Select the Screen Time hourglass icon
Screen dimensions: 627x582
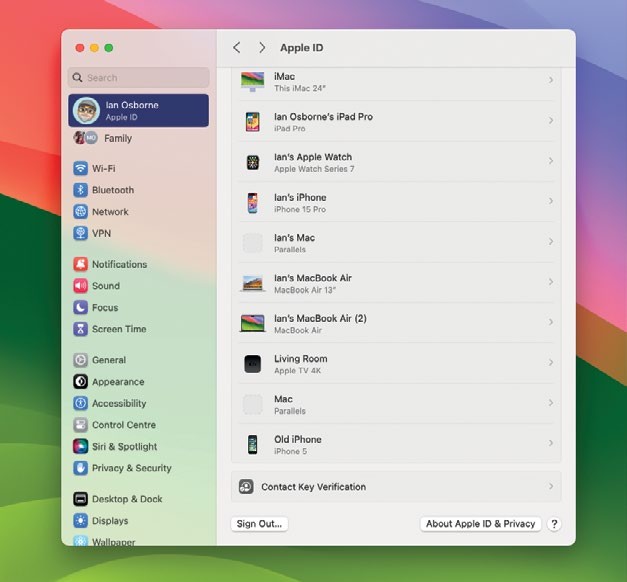coord(80,329)
